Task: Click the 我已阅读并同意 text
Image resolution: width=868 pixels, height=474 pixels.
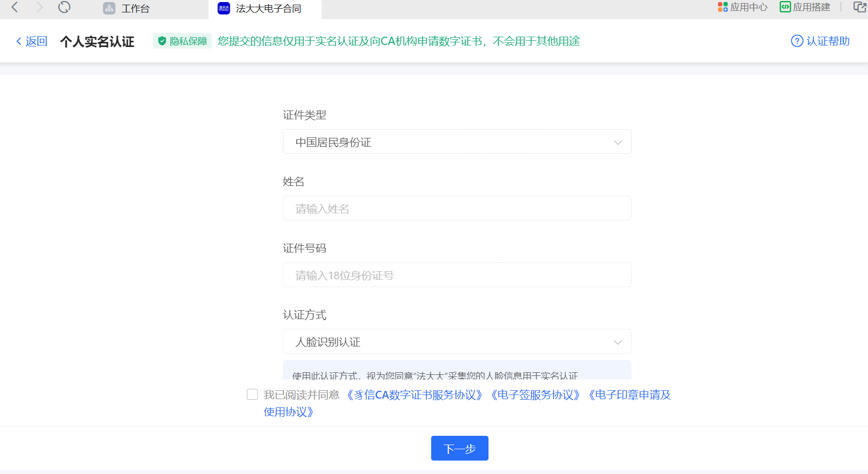Action: click(302, 395)
